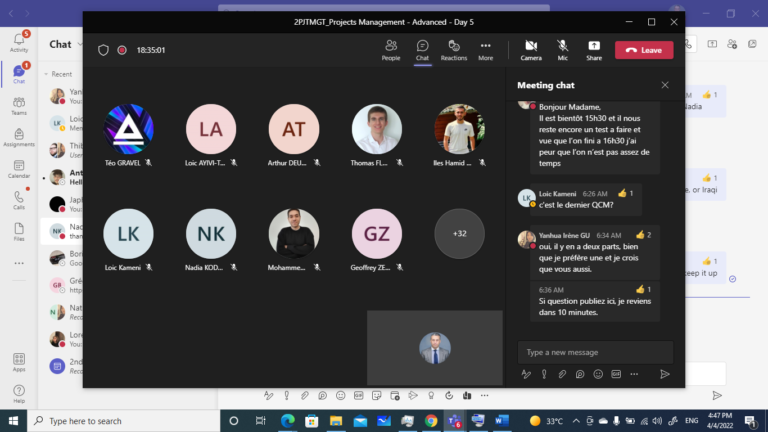768x432 pixels.
Task: Click the Type a new message field
Action: (x=595, y=352)
